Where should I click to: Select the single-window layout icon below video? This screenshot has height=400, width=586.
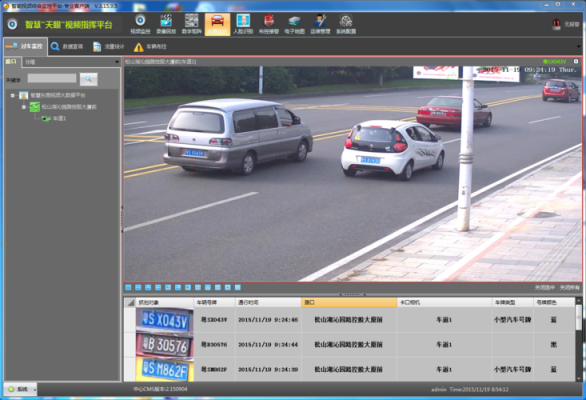[x=128, y=287]
